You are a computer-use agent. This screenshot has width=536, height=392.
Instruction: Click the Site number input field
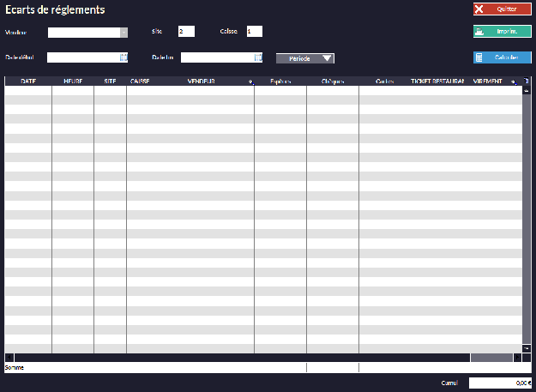(186, 32)
